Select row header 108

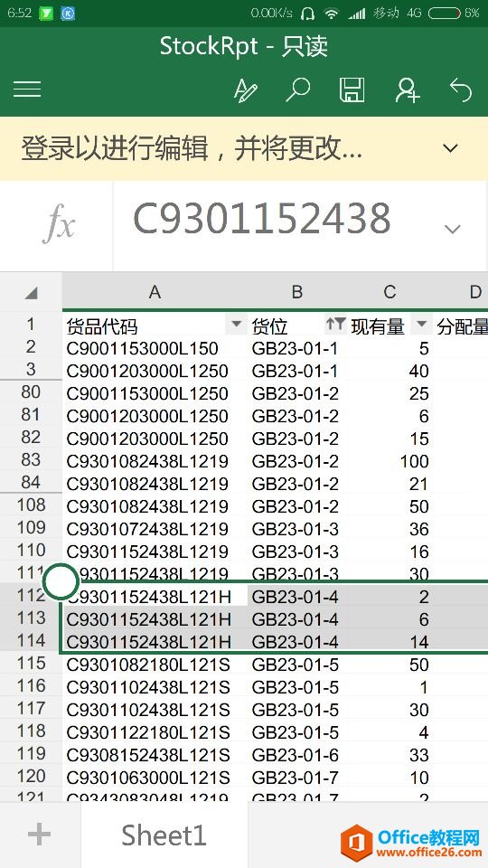(31, 506)
